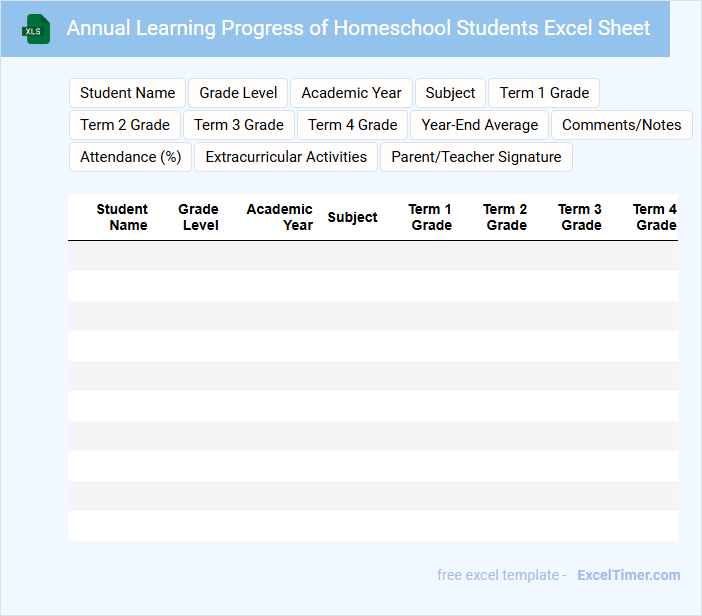
Task: Select the Grade Level tag
Action: [238, 93]
